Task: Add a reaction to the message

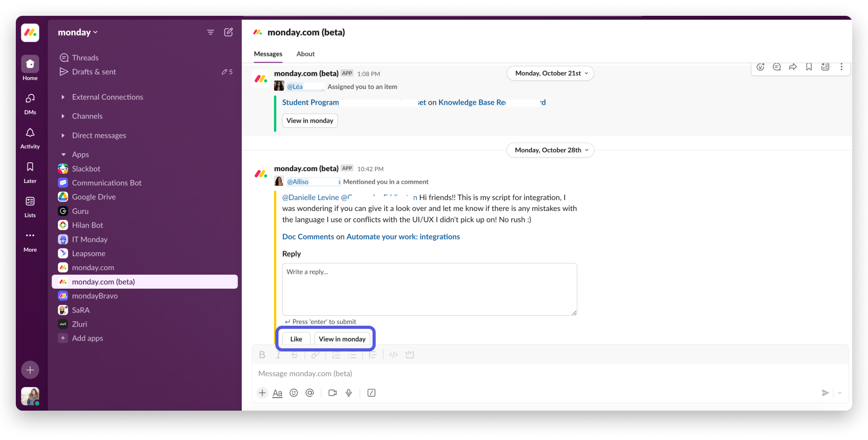Action: [x=760, y=67]
